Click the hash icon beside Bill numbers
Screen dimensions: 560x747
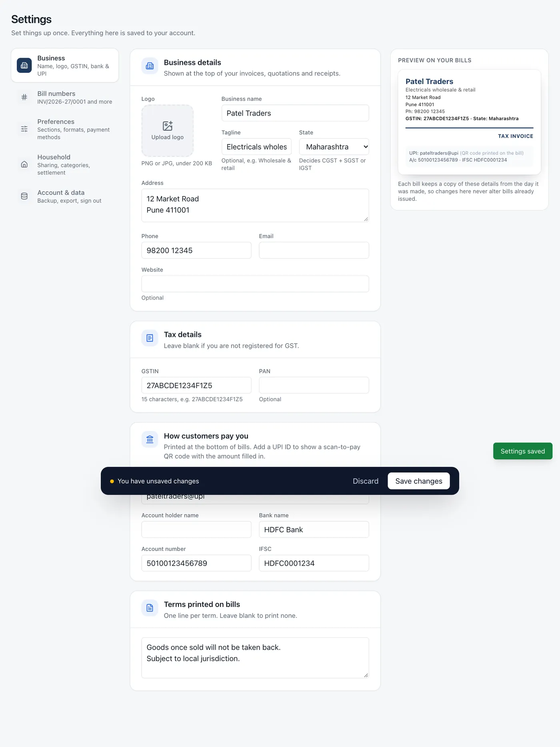[x=24, y=97]
